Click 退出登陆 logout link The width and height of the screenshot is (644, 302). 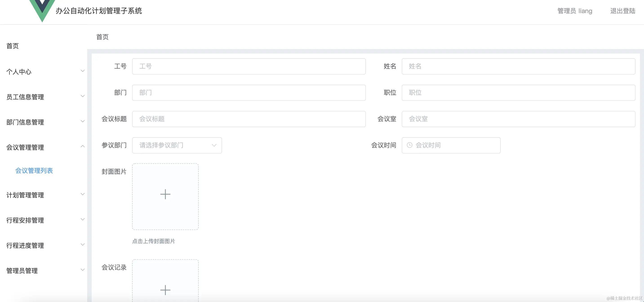pos(622,11)
